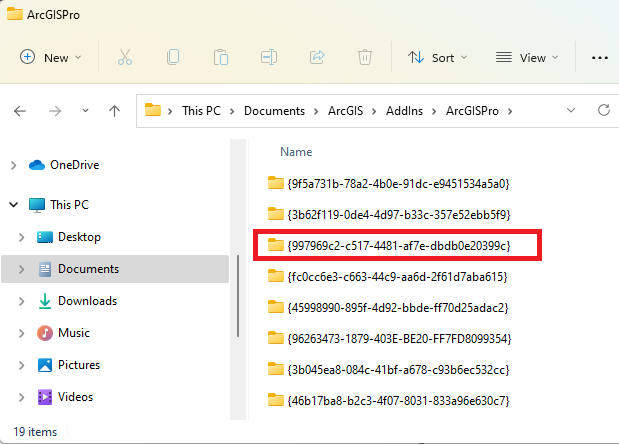Image resolution: width=619 pixels, height=445 pixels.
Task: Select This PC in address breadcrumb
Action: (201, 111)
